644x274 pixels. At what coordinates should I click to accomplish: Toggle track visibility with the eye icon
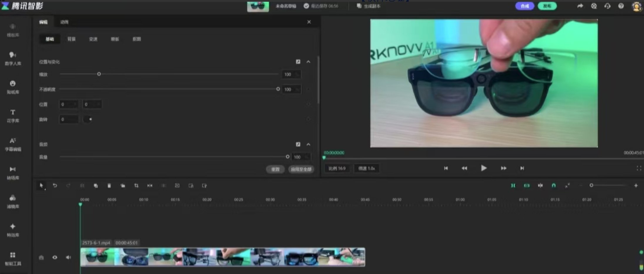pos(55,257)
